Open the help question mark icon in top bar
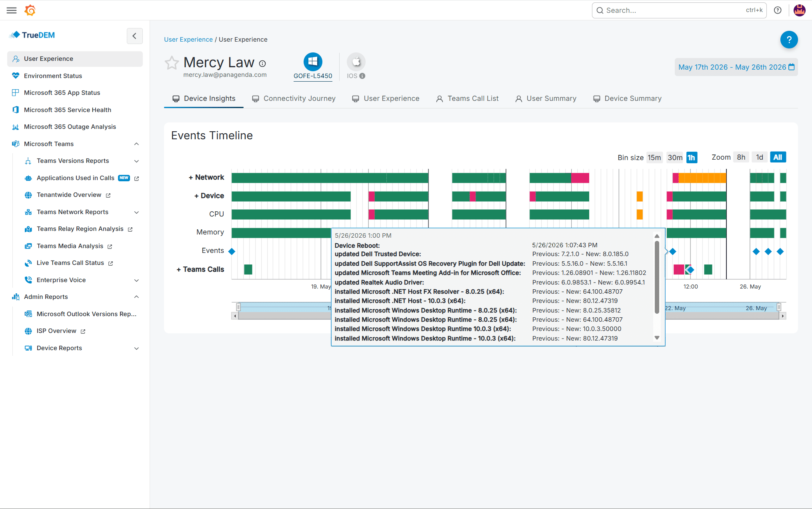The width and height of the screenshot is (812, 509). (x=778, y=10)
